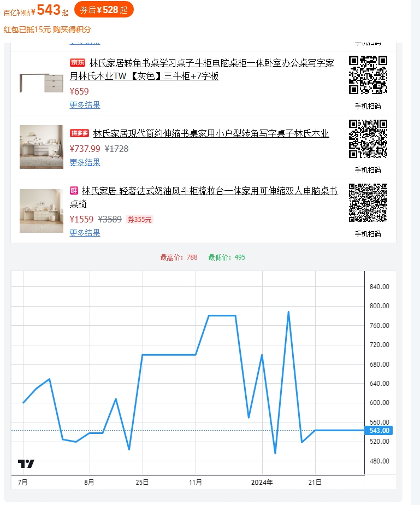Image resolution: width=420 pixels, height=505 pixels.
Task: Click the 720.00 price axis label
Action: 380,345
